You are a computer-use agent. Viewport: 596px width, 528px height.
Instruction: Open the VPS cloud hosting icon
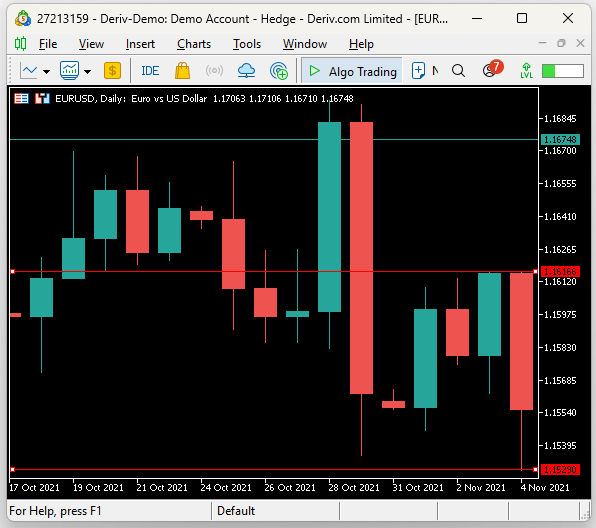click(x=246, y=71)
